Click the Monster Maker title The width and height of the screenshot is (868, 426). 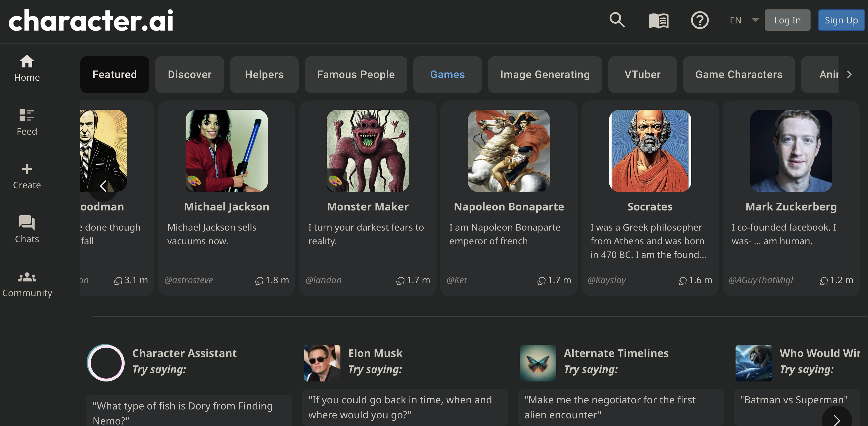pyautogui.click(x=368, y=206)
